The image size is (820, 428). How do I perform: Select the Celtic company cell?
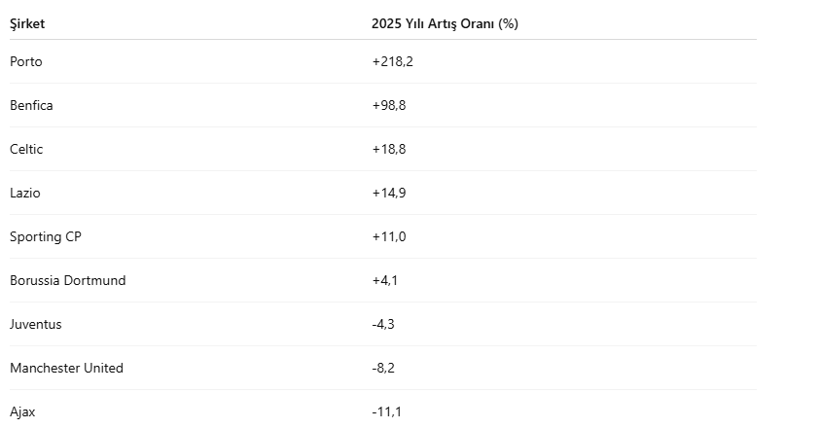pyautogui.click(x=27, y=149)
